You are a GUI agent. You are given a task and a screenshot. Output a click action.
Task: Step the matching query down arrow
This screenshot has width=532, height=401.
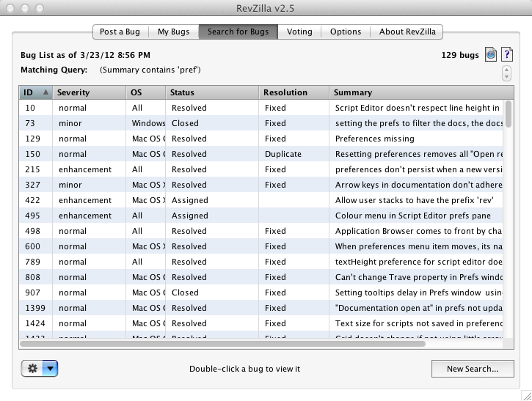point(506,77)
